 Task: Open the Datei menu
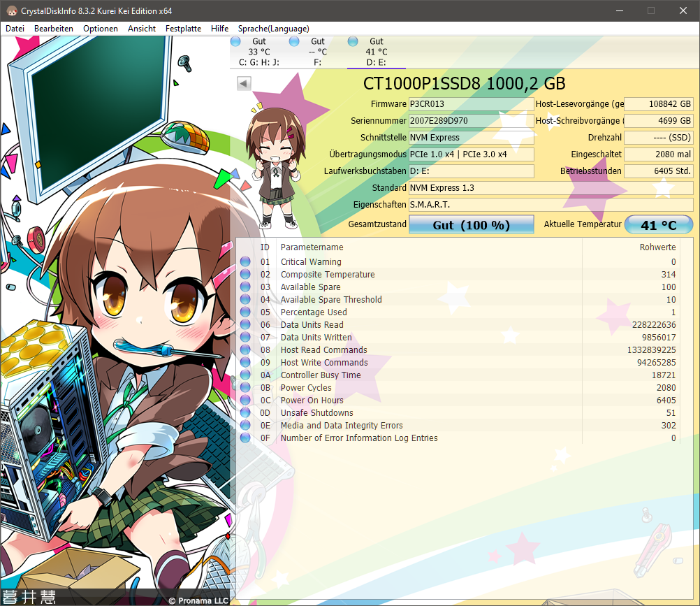pyautogui.click(x=15, y=29)
